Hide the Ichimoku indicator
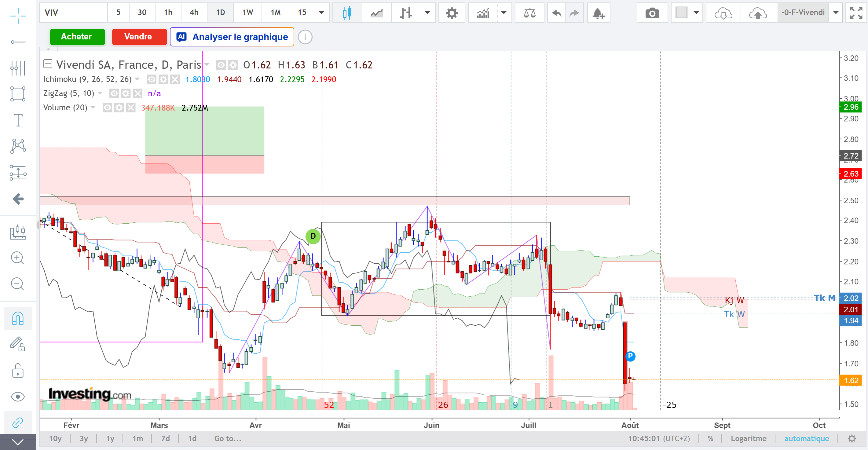 [x=152, y=79]
